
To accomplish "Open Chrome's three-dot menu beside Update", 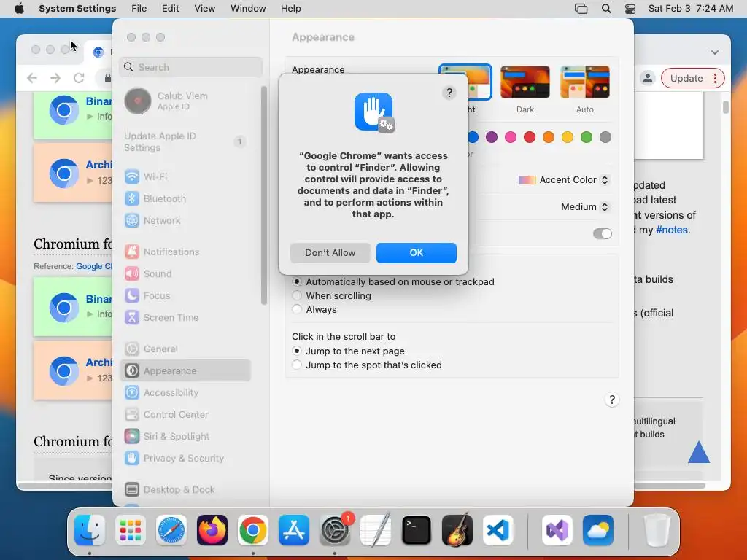I will (x=715, y=78).
